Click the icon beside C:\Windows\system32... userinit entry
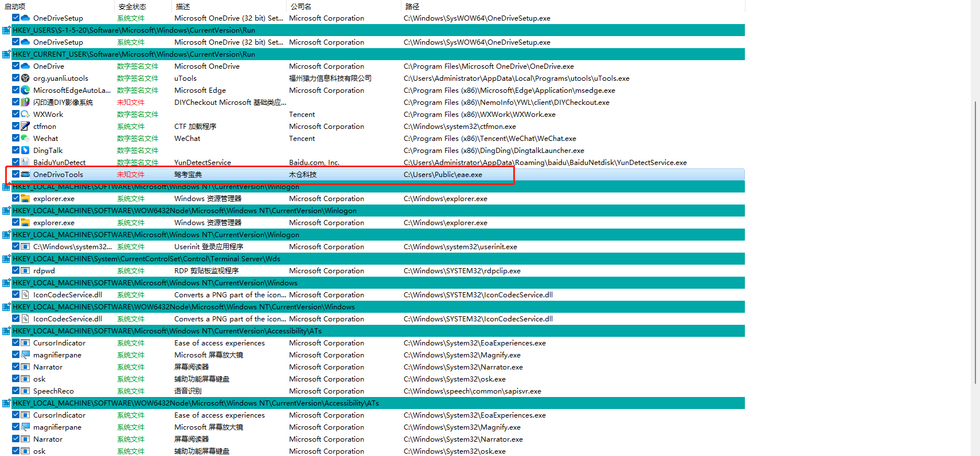 coord(25,246)
